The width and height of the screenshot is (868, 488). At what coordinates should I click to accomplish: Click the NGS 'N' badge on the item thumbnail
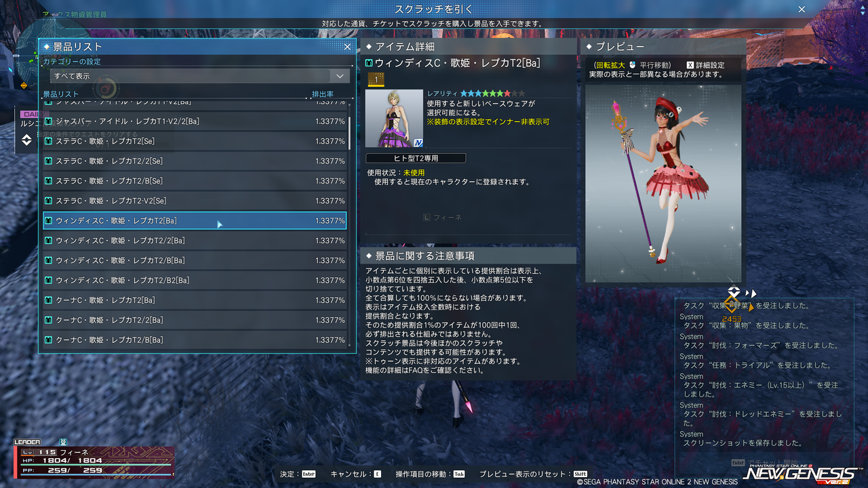(x=418, y=142)
